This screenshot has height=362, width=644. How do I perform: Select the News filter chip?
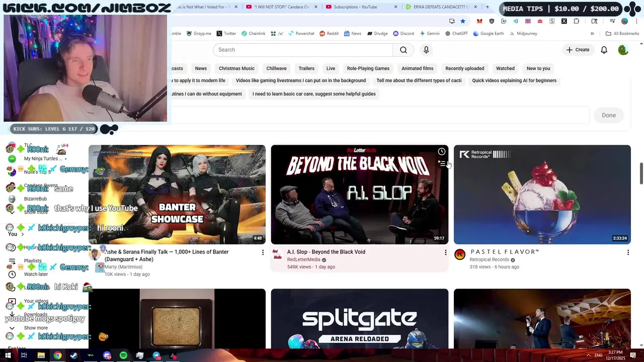point(201,68)
